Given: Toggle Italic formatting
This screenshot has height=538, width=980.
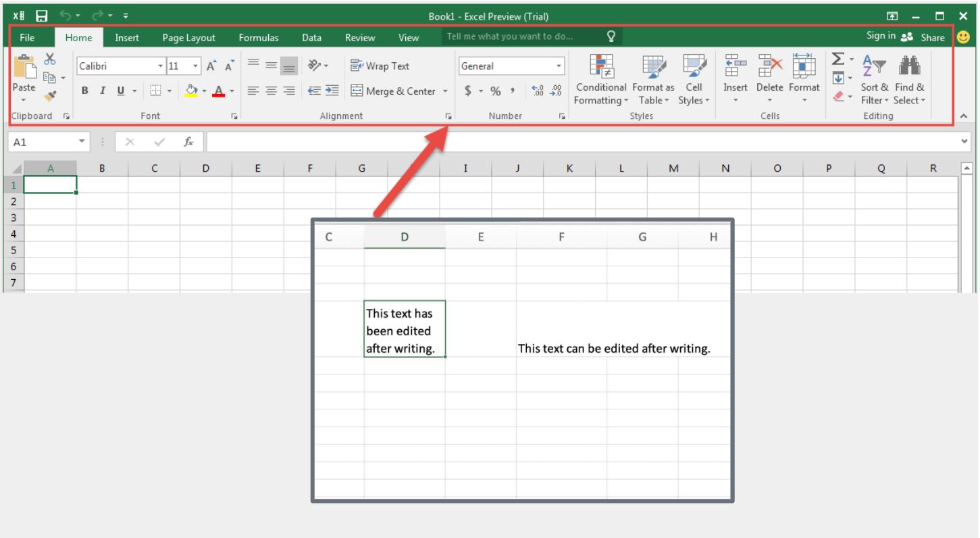Looking at the screenshot, I should pyautogui.click(x=103, y=91).
